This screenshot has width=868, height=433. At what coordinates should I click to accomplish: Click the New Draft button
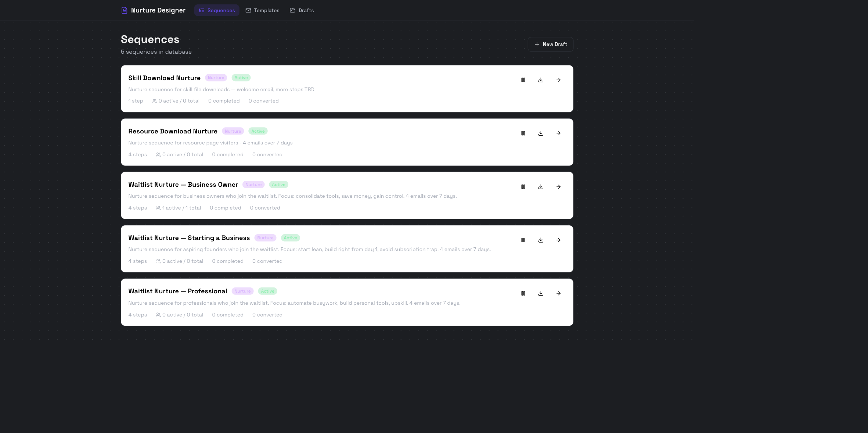coord(550,44)
